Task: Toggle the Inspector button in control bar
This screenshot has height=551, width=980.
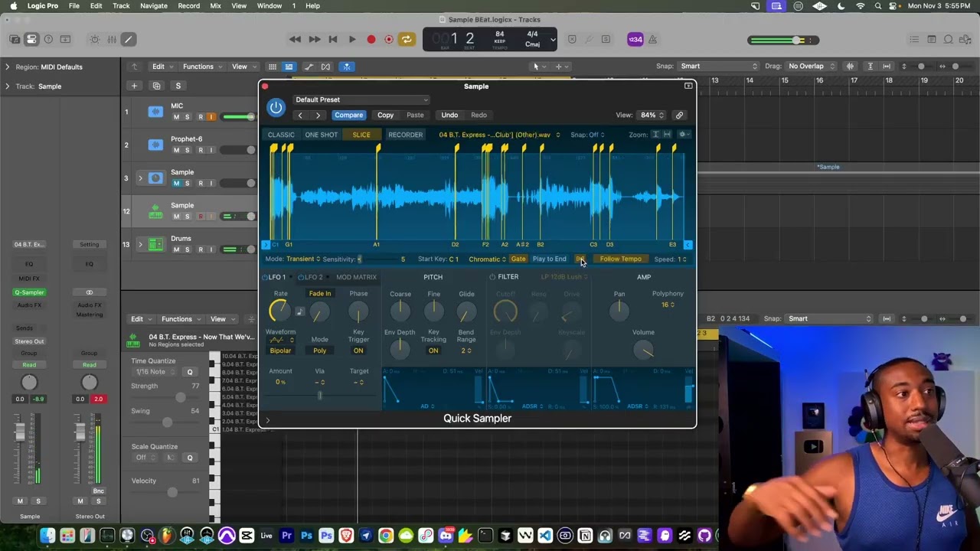Action: [x=31, y=40]
